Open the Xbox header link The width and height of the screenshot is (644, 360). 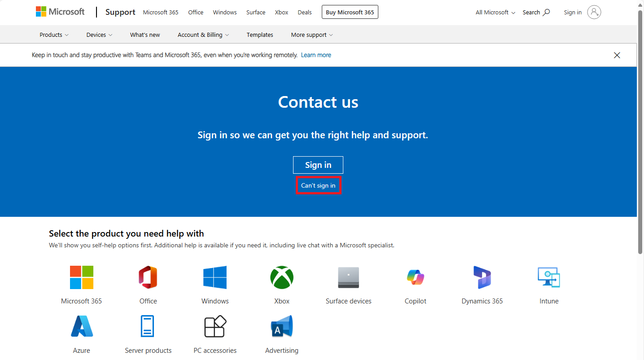point(282,12)
